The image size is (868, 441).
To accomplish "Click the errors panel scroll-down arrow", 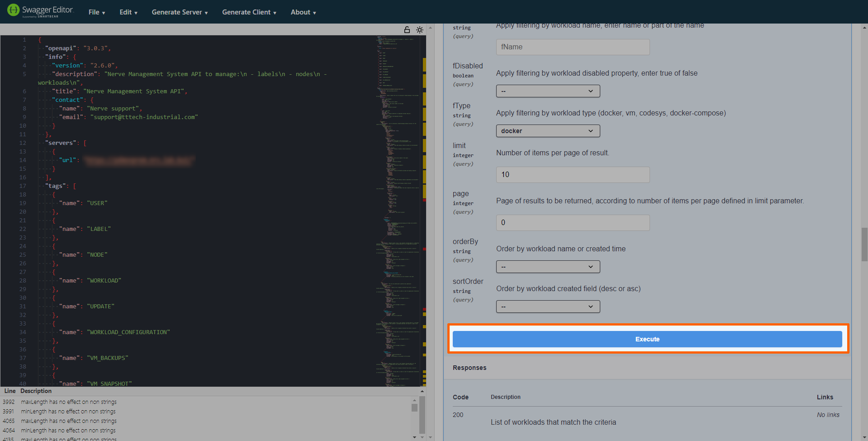I will (414, 437).
